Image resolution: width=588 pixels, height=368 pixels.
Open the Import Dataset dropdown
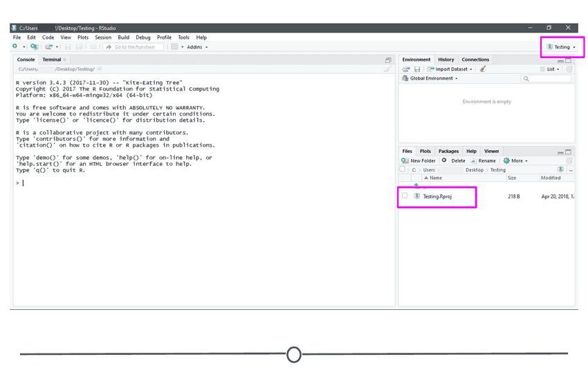coord(450,69)
